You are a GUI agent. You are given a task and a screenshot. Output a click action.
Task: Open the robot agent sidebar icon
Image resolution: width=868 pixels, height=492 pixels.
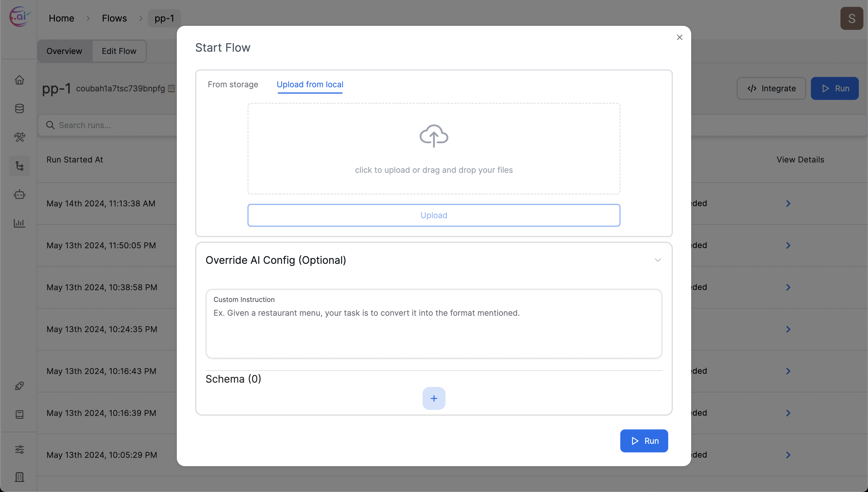pos(19,194)
